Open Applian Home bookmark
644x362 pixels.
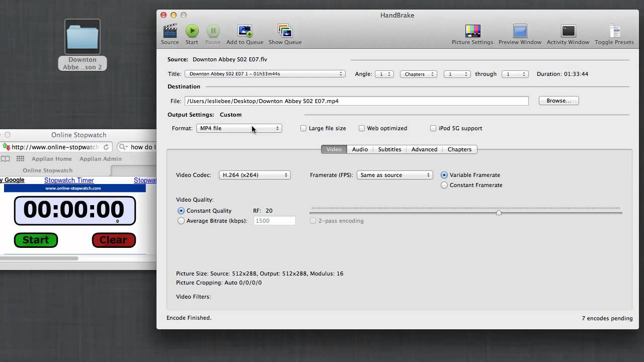coord(52,159)
